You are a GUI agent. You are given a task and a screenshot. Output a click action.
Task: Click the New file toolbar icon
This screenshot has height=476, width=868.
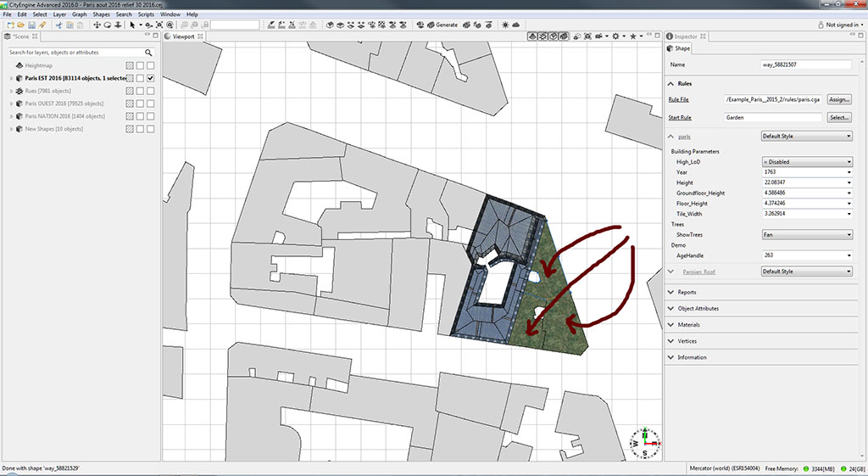pyautogui.click(x=10, y=25)
